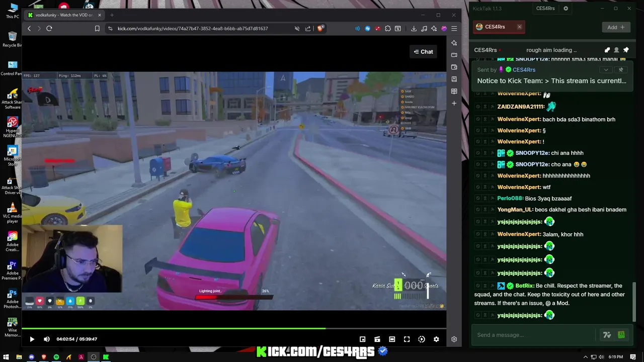Toggle pinned message icon in chat header
644x362 pixels.
(x=626, y=50)
